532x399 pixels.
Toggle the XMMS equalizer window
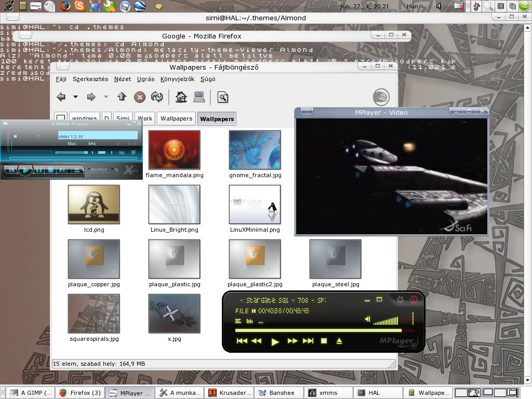[122, 153]
